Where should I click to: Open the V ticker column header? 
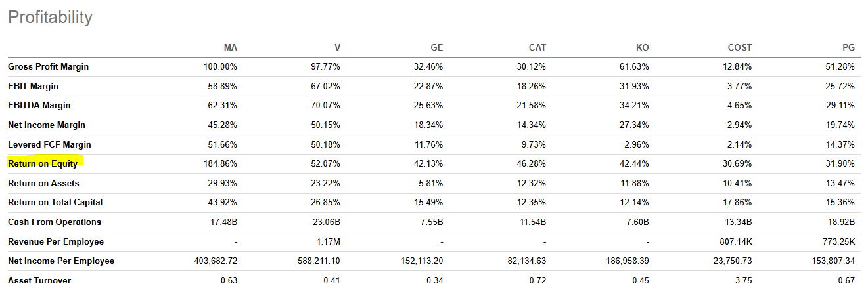[x=336, y=47]
